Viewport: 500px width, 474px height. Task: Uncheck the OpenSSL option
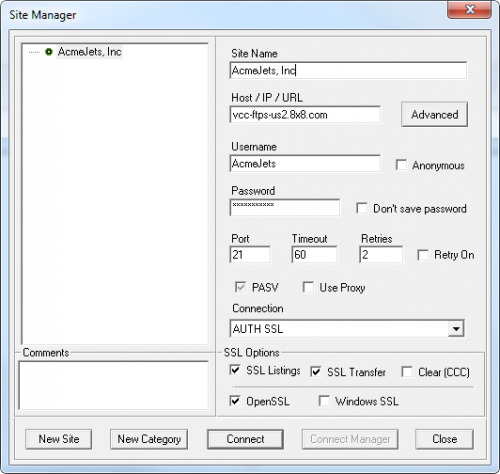tap(235, 401)
